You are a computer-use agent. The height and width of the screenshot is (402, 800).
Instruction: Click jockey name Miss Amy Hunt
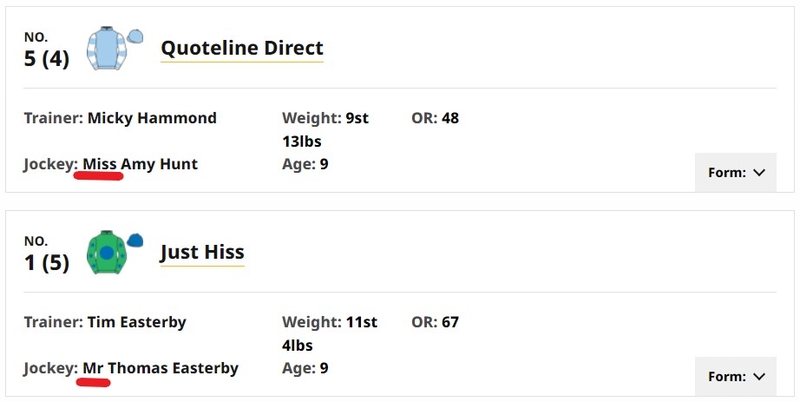[x=140, y=164]
